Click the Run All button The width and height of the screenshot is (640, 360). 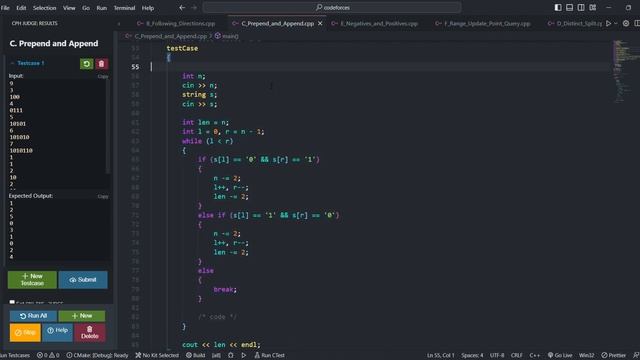coord(33,316)
